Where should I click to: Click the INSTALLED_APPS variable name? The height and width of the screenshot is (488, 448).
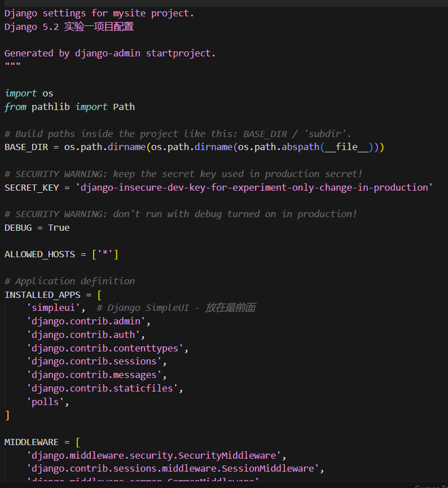pos(42,294)
